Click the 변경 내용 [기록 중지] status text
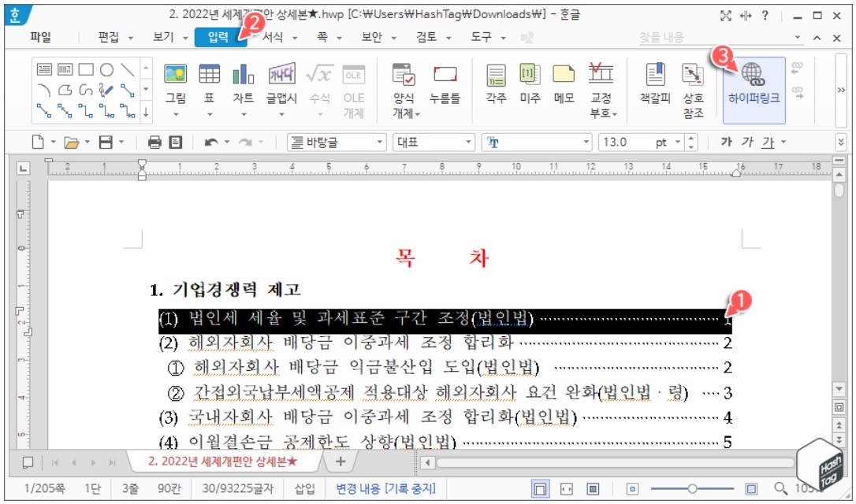 386,488
